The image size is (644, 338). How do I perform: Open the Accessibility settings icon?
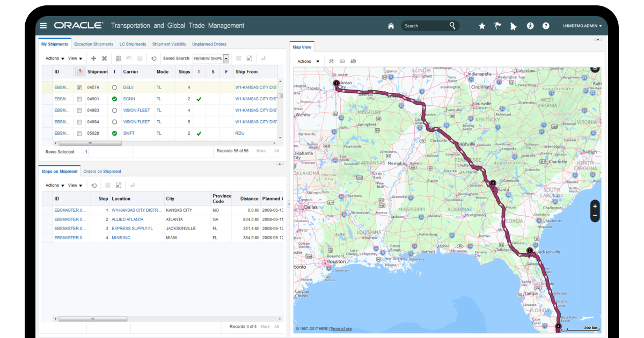(x=530, y=25)
